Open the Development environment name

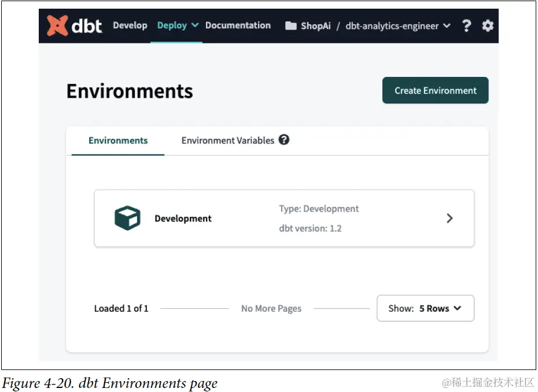click(x=183, y=219)
